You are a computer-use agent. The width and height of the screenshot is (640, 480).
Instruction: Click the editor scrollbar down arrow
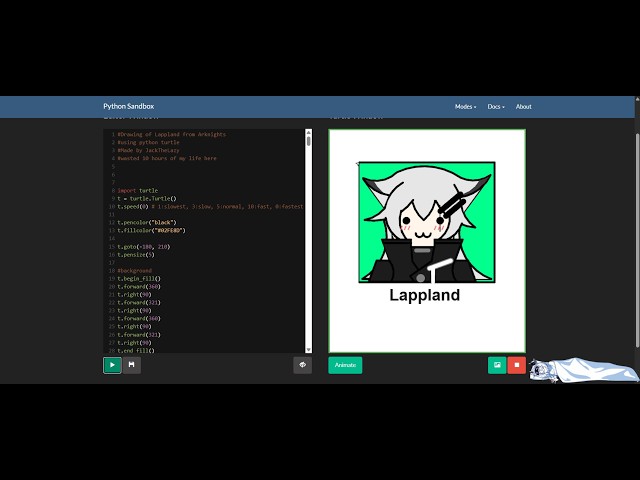309,350
